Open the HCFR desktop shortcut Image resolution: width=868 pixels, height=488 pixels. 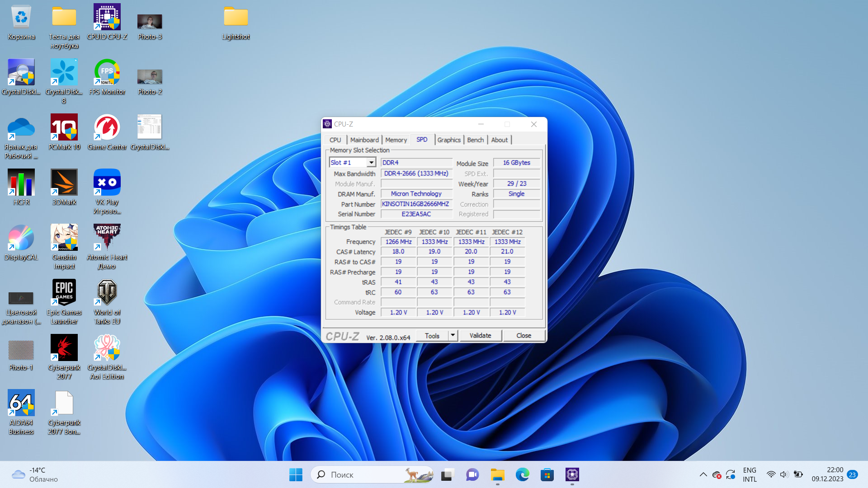(x=21, y=183)
